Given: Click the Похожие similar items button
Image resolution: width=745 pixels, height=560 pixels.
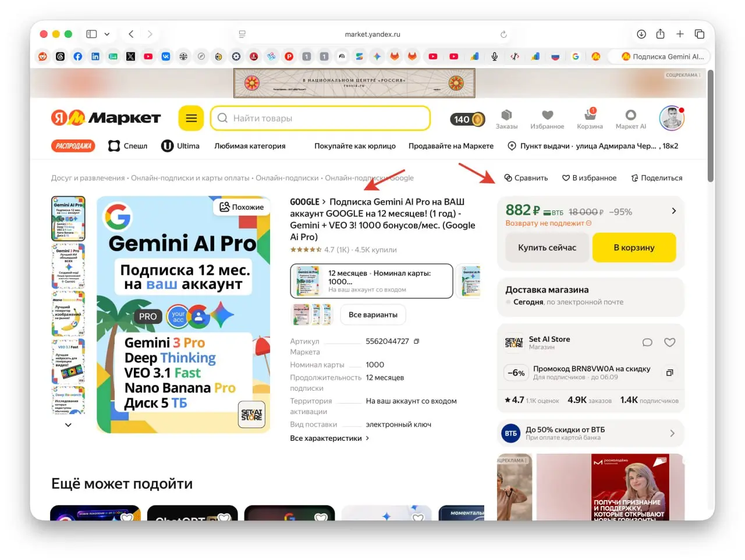Looking at the screenshot, I should (x=242, y=207).
